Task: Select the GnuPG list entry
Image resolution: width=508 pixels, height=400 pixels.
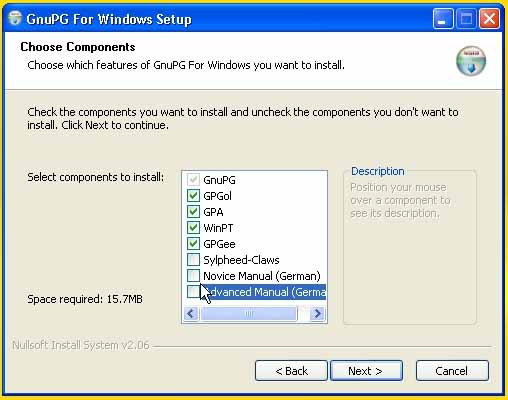Action: pos(219,180)
